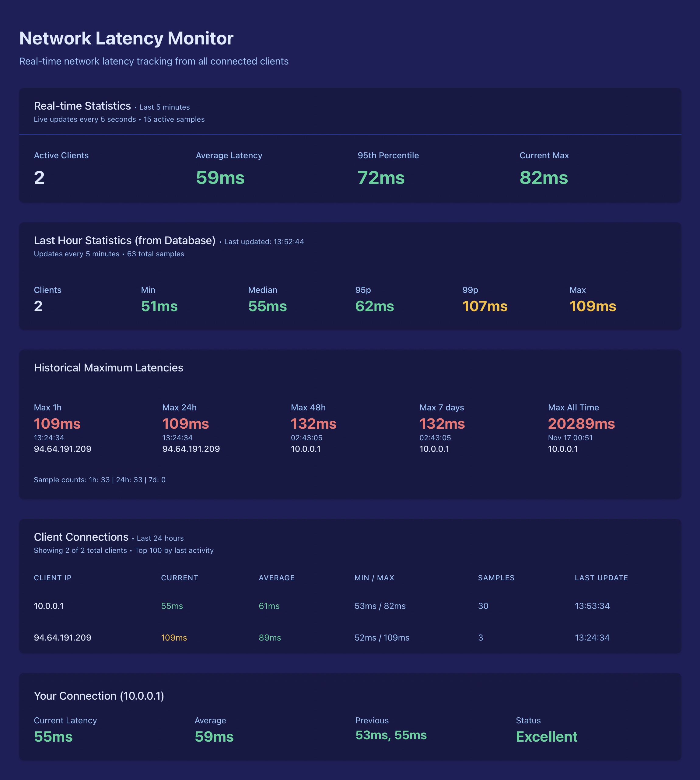Open the Client Connections section header

click(x=81, y=537)
